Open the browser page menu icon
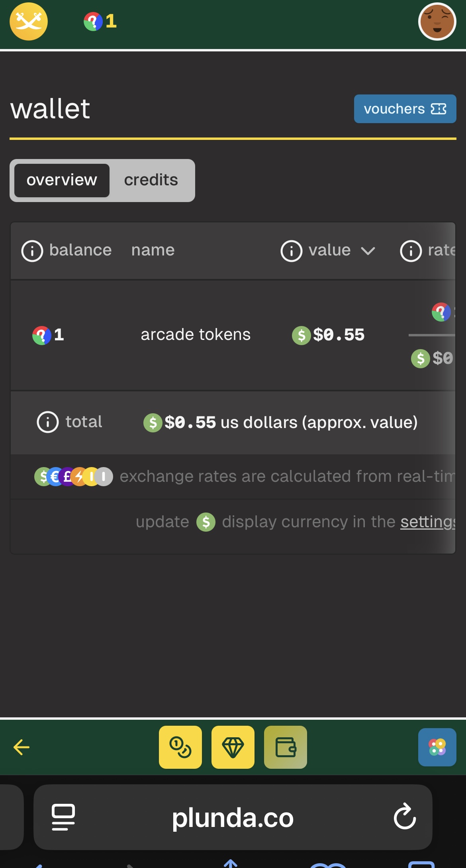 [63, 817]
